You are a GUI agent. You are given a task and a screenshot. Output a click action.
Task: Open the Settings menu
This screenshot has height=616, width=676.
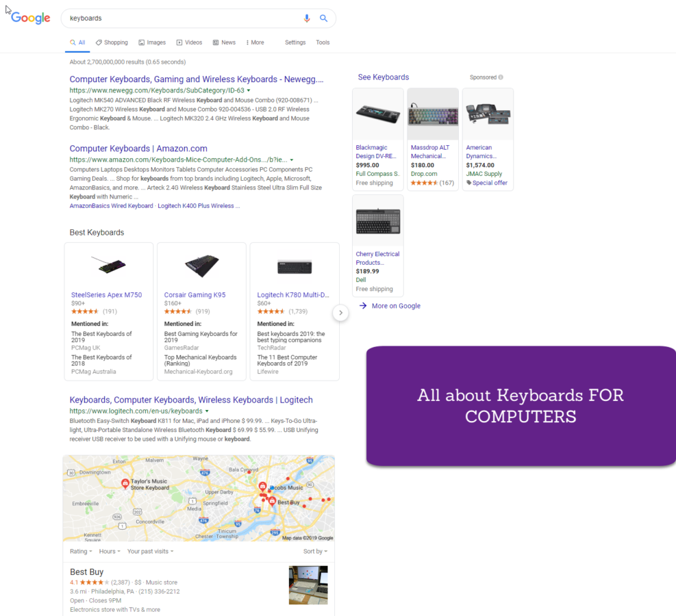(295, 42)
